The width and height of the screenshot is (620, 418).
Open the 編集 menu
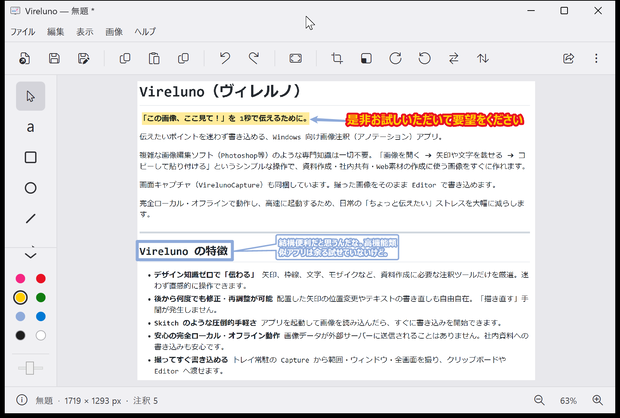[x=55, y=32]
